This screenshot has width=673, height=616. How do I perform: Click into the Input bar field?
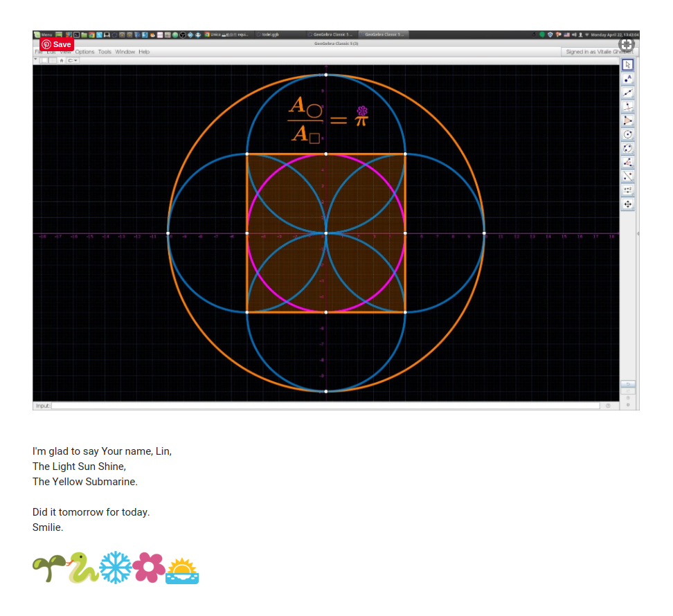coord(325,406)
